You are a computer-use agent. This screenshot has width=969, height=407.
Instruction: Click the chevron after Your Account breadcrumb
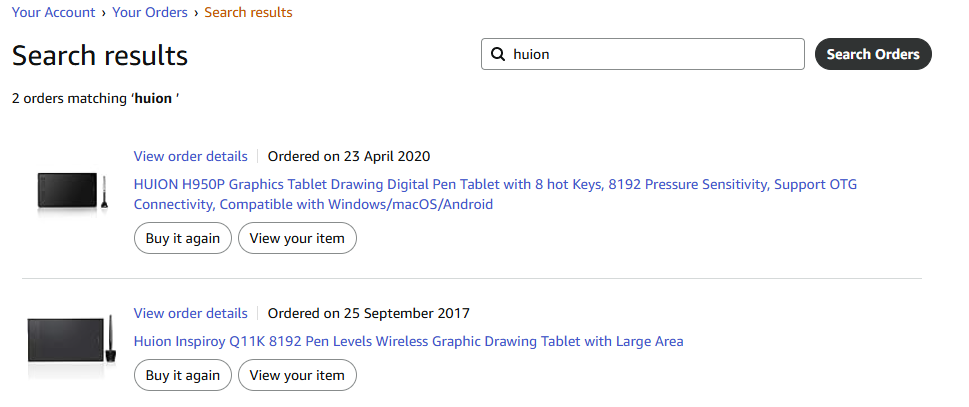[104, 13]
